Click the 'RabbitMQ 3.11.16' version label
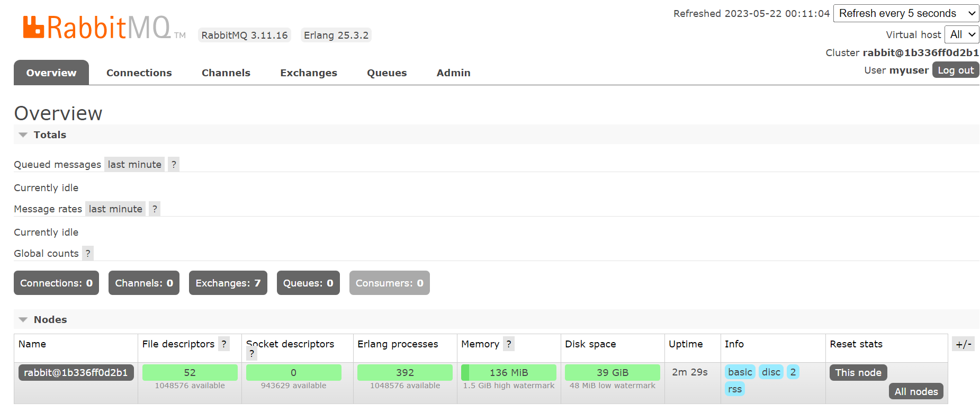The height and width of the screenshot is (412, 980). pos(245,35)
